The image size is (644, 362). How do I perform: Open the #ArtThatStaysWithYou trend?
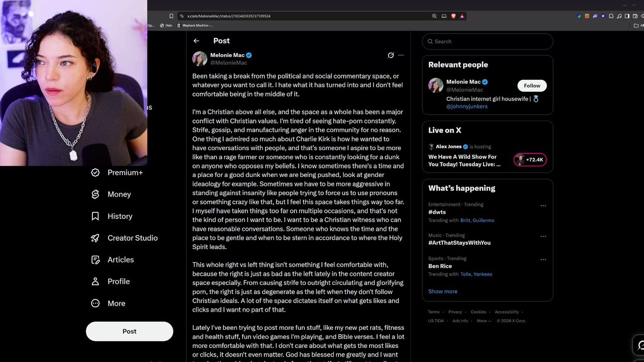(459, 243)
